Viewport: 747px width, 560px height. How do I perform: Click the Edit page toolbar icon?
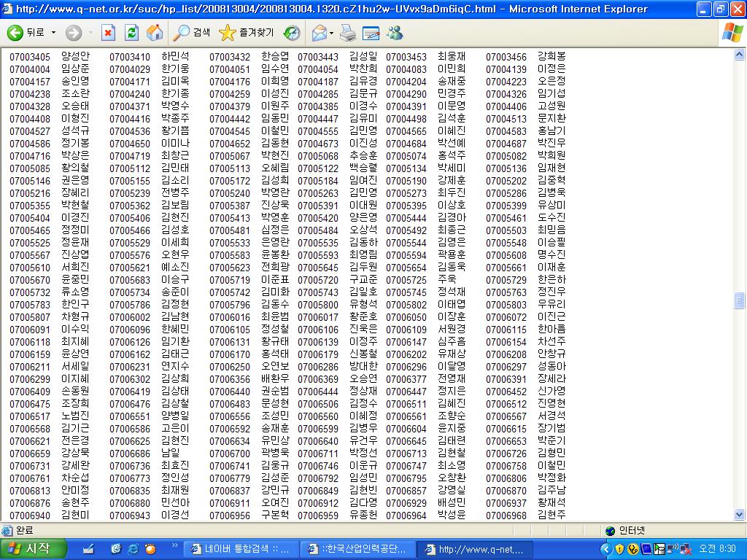point(371,33)
